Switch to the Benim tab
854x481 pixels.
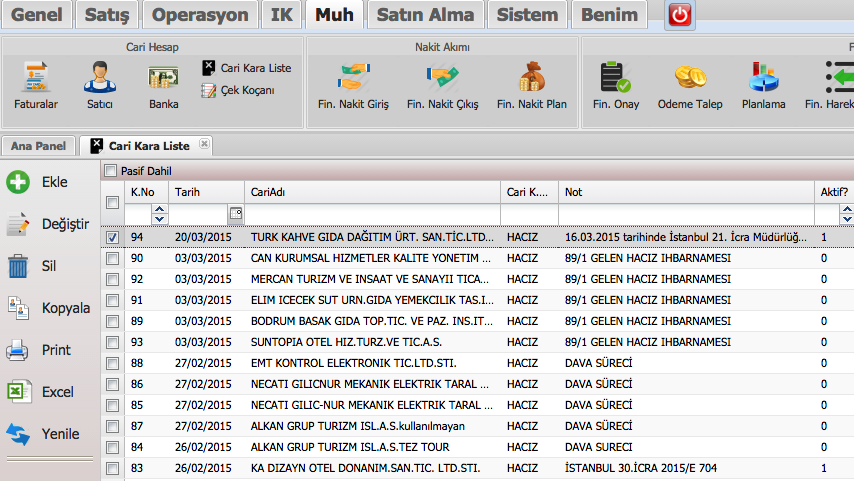click(609, 15)
